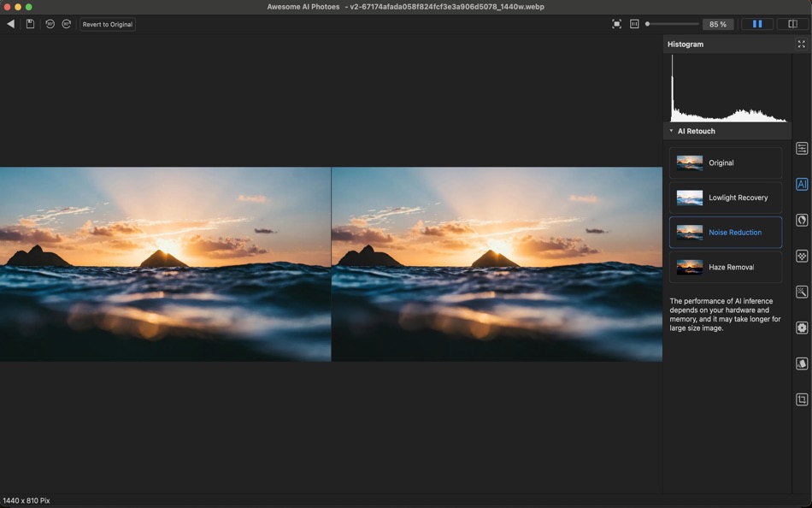Viewport: 812px width, 508px height.
Task: Enable side-by-side compare view
Action: 757,24
